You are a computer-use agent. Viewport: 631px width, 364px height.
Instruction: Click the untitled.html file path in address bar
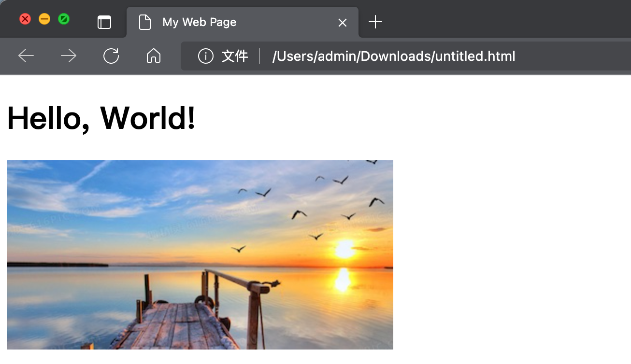click(393, 56)
